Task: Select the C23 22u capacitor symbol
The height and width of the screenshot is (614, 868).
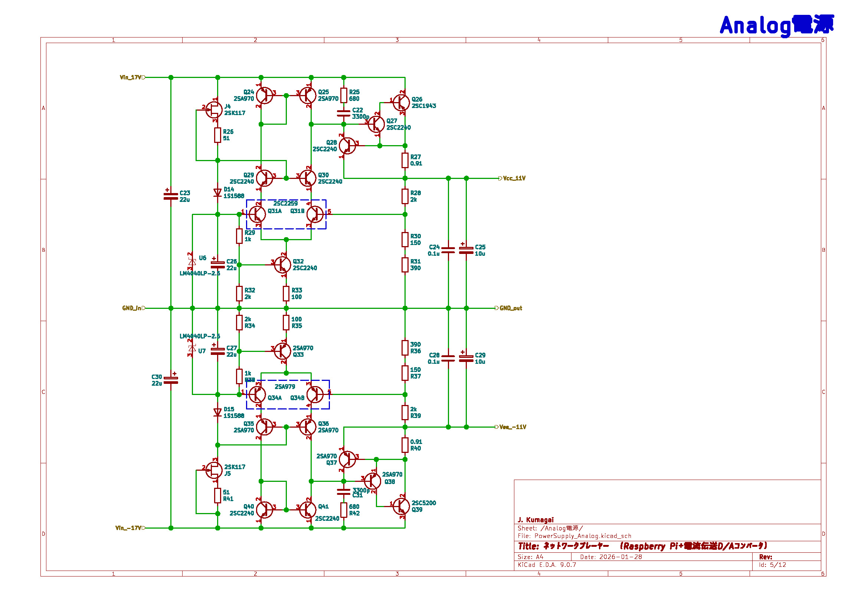Action: pyautogui.click(x=171, y=196)
